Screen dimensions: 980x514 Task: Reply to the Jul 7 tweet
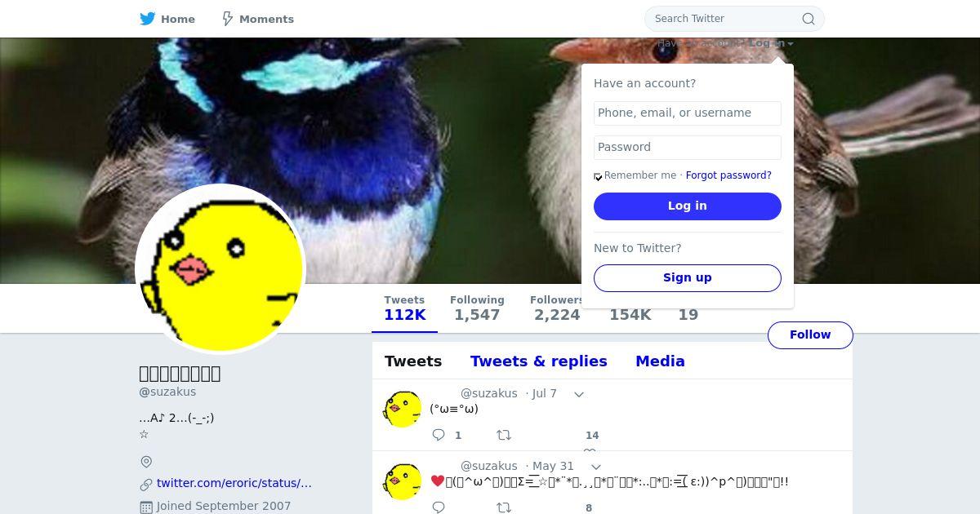pos(439,435)
